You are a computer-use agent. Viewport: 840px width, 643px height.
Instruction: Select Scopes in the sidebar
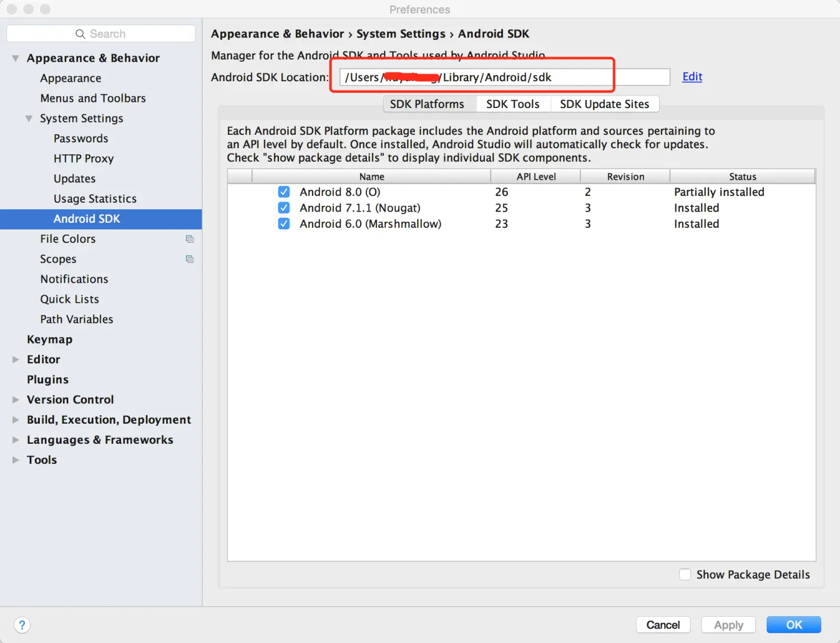(x=58, y=259)
